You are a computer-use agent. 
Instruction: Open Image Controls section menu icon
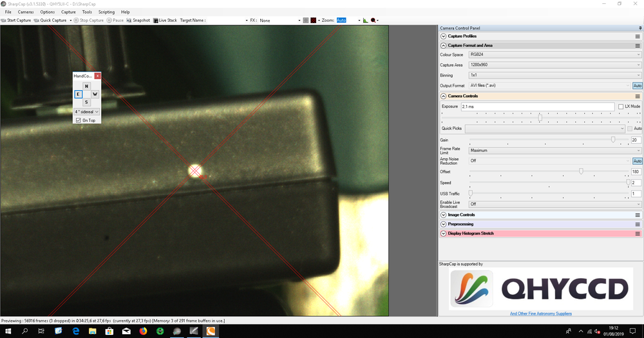click(x=638, y=215)
